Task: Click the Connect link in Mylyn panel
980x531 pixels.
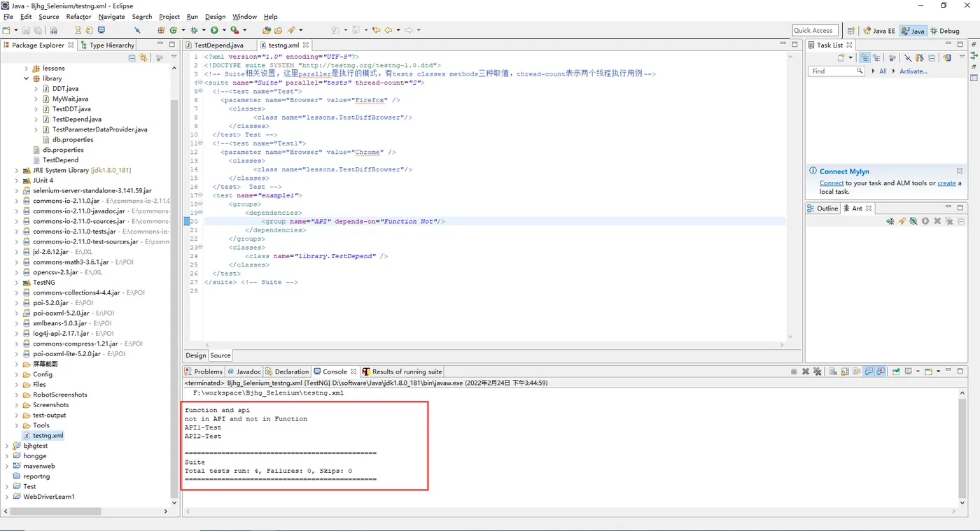Action: (x=832, y=183)
